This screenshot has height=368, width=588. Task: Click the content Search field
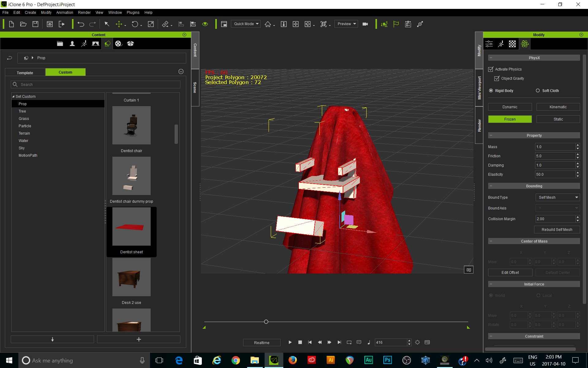(x=96, y=85)
